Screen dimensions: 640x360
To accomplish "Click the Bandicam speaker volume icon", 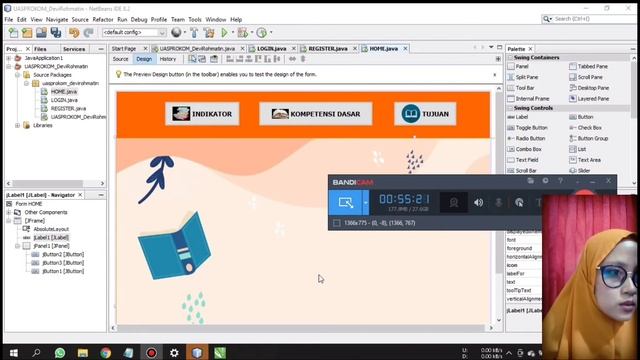I will (x=478, y=202).
